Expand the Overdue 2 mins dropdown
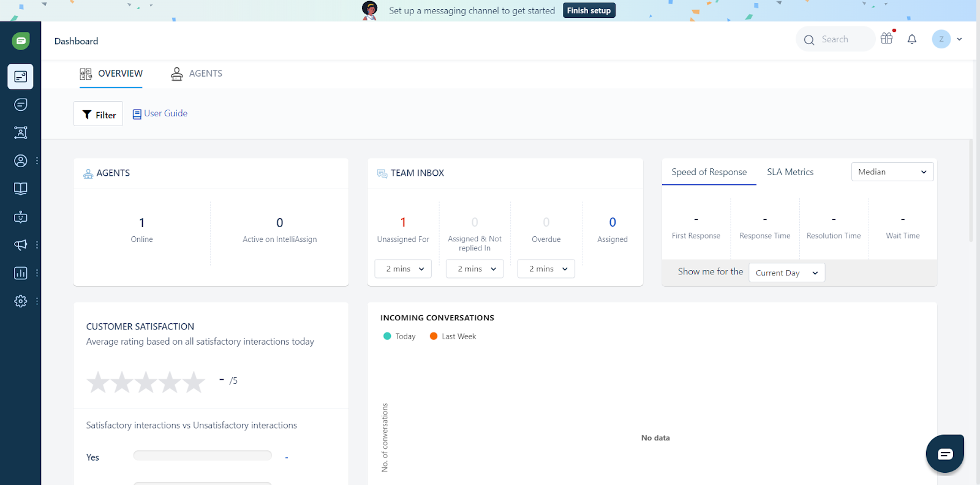This screenshot has height=485, width=980. (546, 269)
